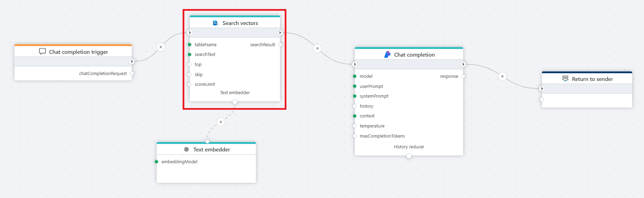Select the tableName input port
The image size is (644, 198).
(190, 44)
